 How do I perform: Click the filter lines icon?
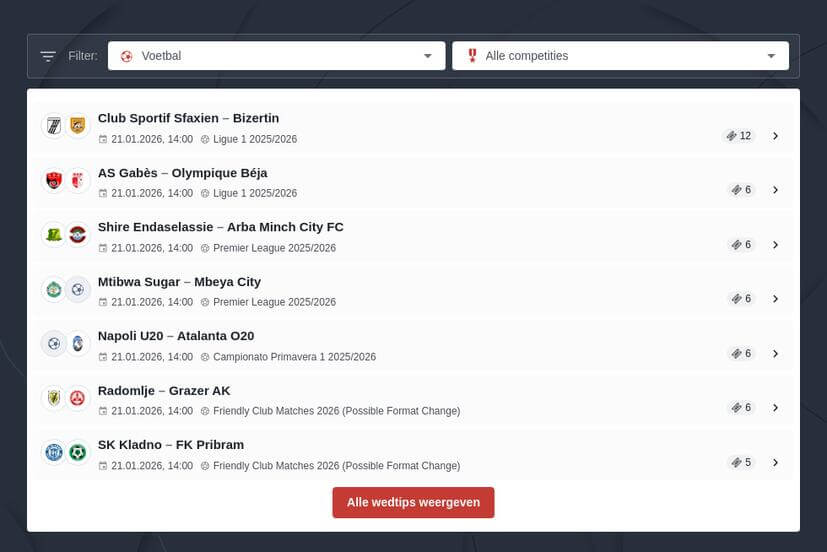coord(47,56)
